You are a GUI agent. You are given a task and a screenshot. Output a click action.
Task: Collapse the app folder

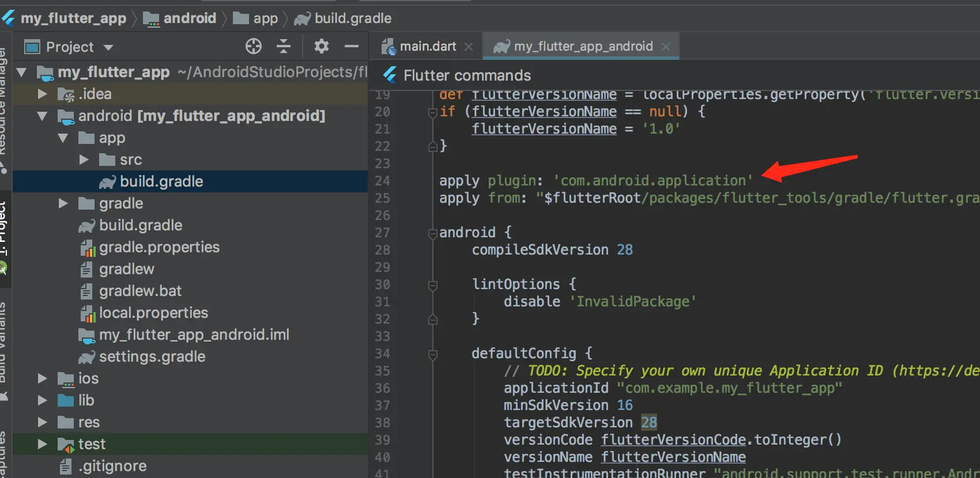click(x=63, y=138)
